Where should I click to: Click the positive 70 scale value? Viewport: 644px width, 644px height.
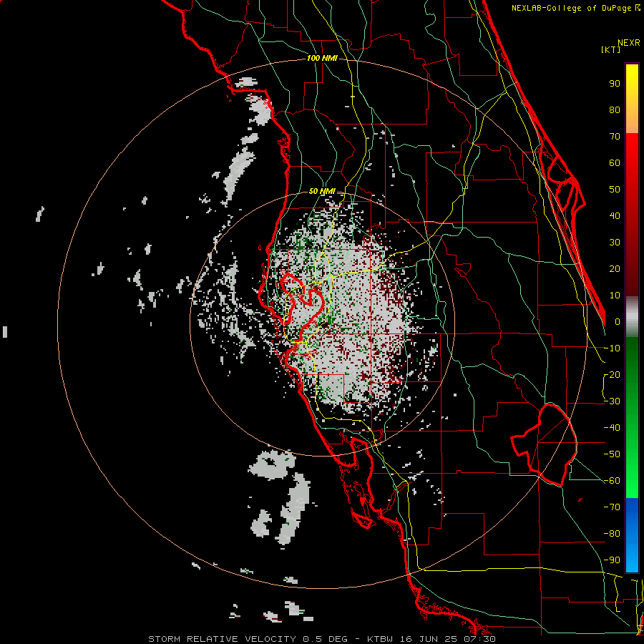click(615, 137)
